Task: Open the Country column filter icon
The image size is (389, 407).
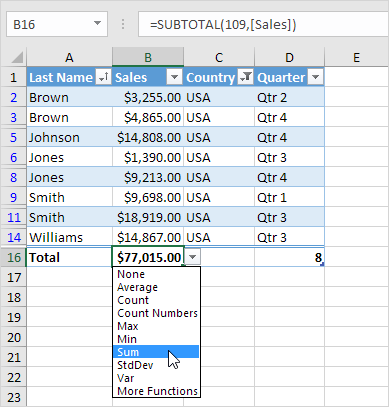Action: coord(245,77)
